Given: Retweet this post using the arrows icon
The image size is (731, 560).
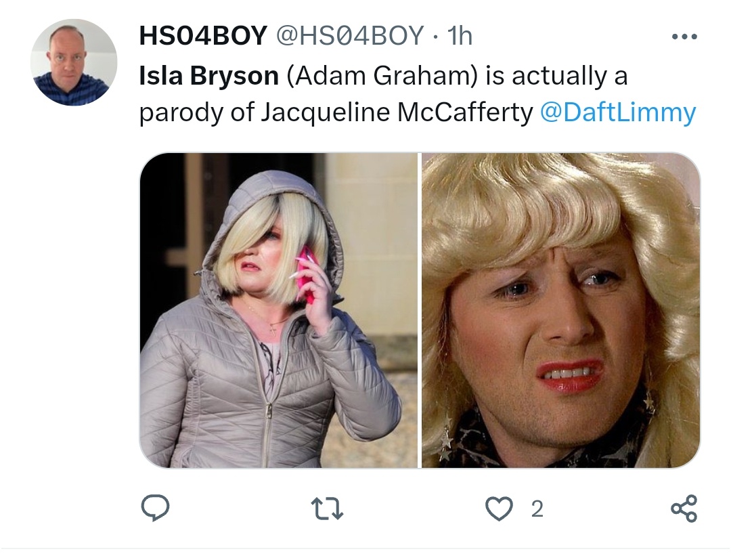Looking at the screenshot, I should pos(328,509).
